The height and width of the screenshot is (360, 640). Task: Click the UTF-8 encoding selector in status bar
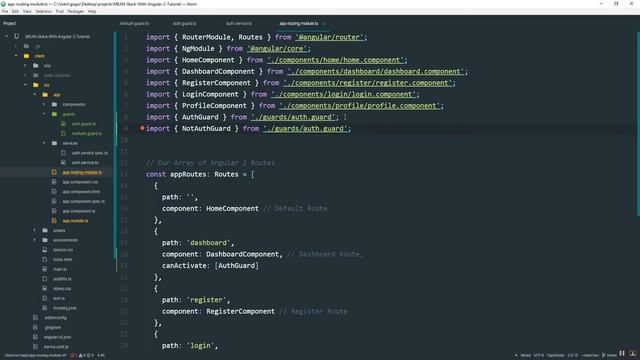(x=538, y=356)
